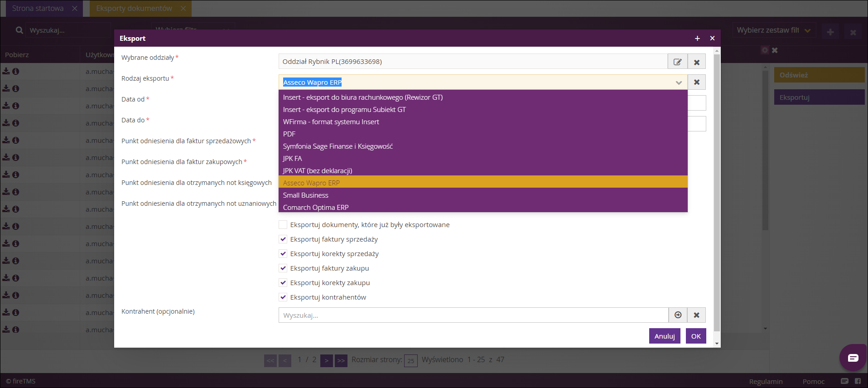This screenshot has width=868, height=388.
Task: Open live chat bubble
Action: tap(853, 358)
